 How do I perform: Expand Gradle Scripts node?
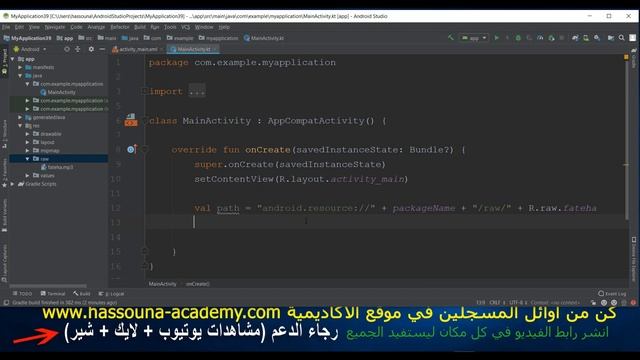(x=13, y=184)
